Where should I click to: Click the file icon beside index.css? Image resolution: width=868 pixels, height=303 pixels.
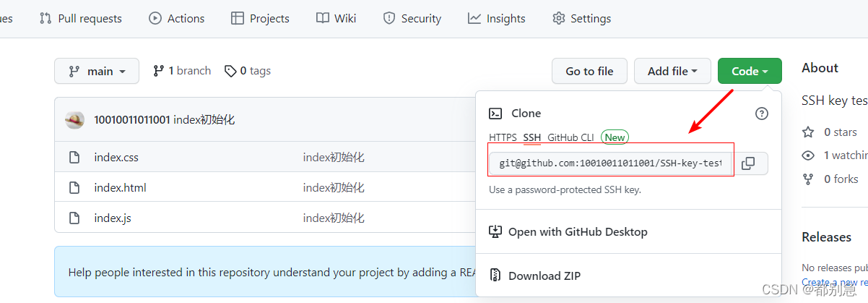(x=74, y=157)
